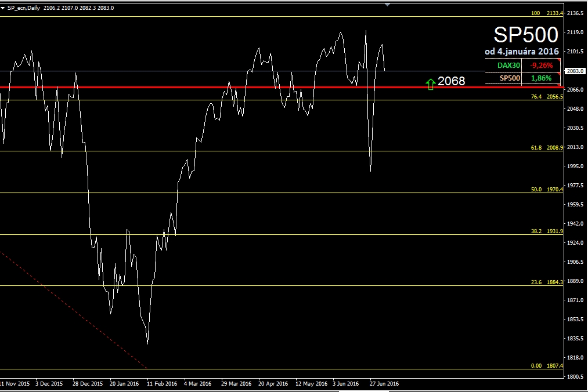Click the 1959.5 price scale value

point(575,204)
